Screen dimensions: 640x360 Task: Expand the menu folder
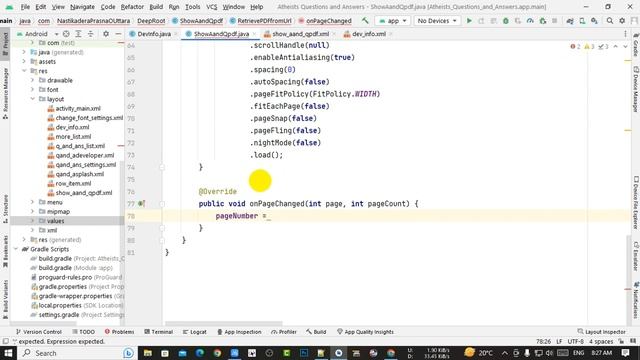click(x=33, y=202)
